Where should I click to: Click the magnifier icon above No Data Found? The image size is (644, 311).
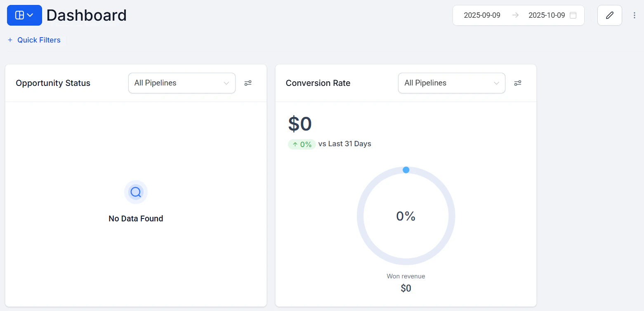coord(136,192)
